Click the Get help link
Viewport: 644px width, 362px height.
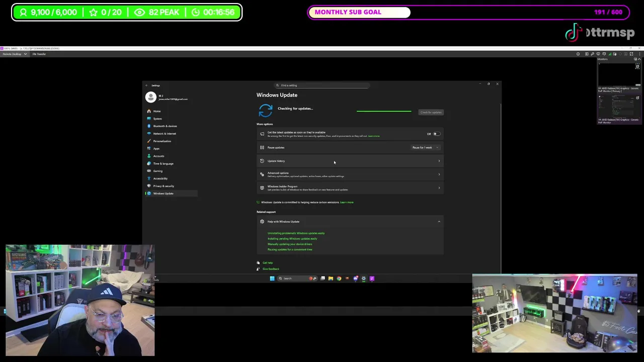pyautogui.click(x=267, y=263)
